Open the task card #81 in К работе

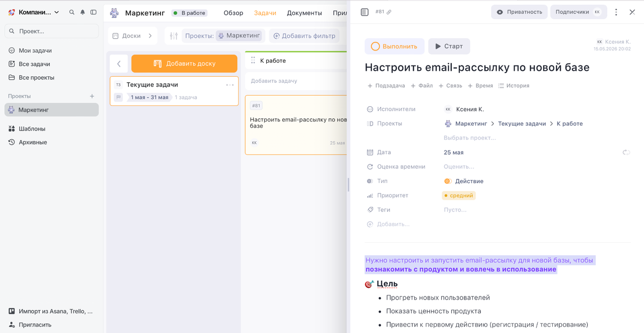[296, 125]
